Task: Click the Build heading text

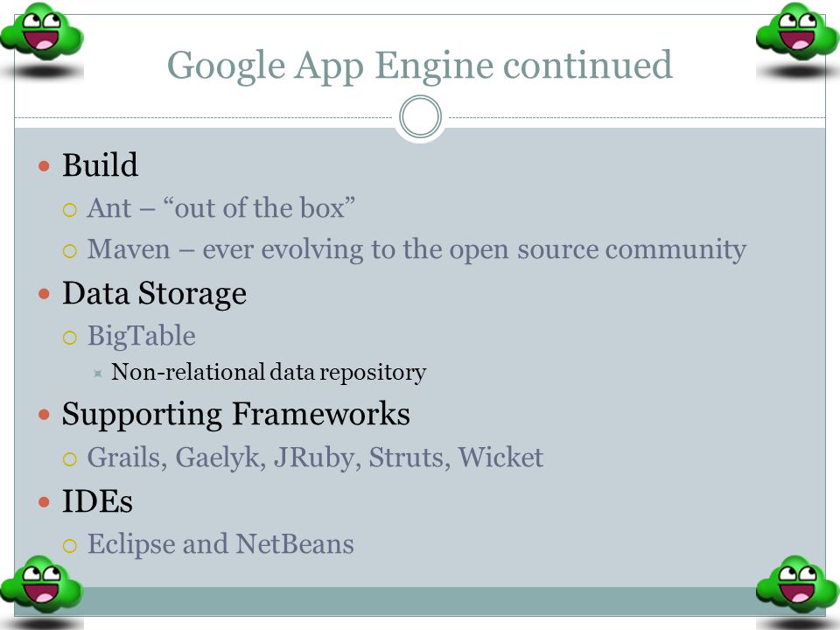Action: click(100, 164)
